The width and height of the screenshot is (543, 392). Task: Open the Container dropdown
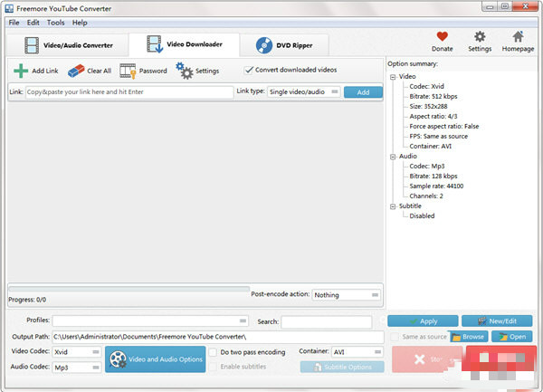click(x=357, y=352)
